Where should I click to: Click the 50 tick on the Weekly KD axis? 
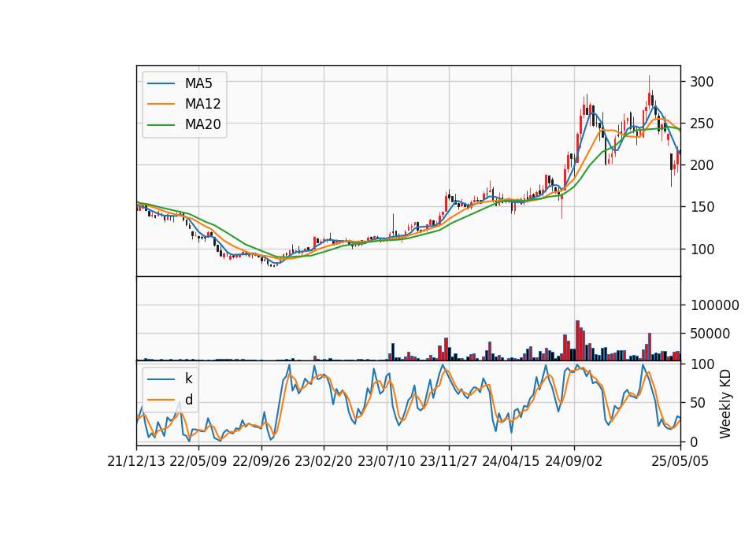click(698, 403)
